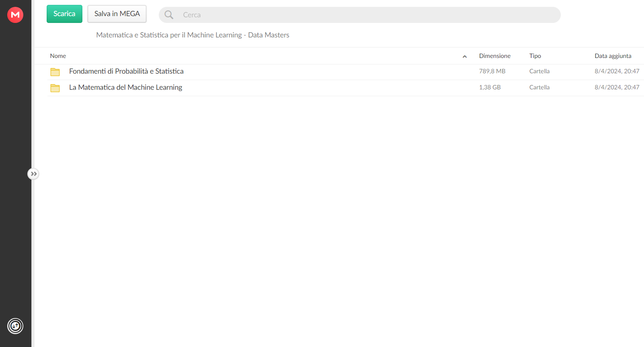Screen dimensions: 644x347
Task: Open the transfers icon at sidebar bottom
Action: click(15, 326)
